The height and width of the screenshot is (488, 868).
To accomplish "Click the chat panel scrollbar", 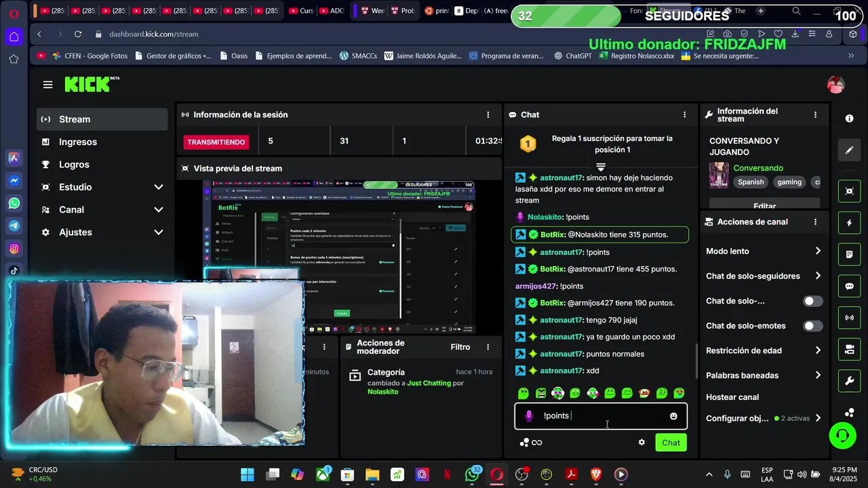I will (696, 361).
